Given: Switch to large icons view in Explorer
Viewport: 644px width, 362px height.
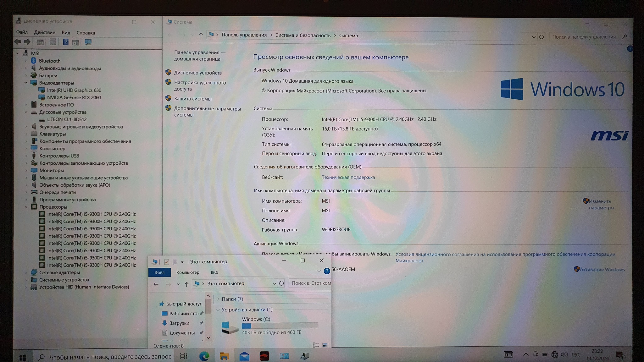Looking at the screenshot, I should [x=325, y=345].
